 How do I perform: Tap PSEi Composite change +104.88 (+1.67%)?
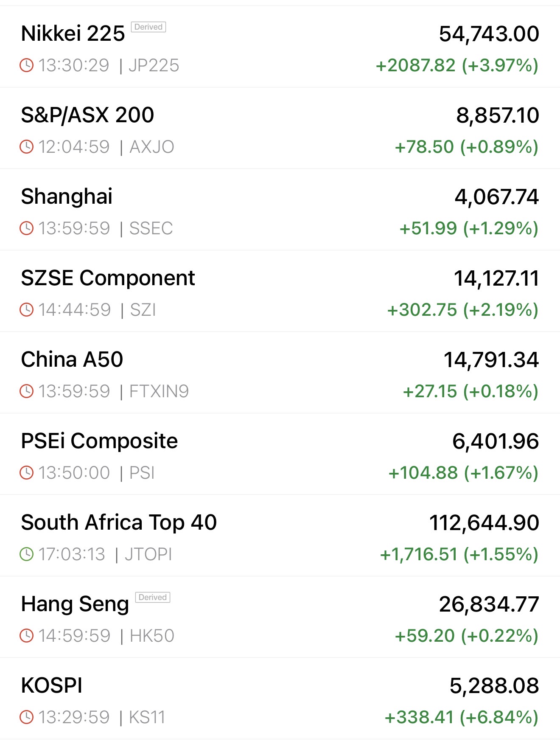[463, 473]
